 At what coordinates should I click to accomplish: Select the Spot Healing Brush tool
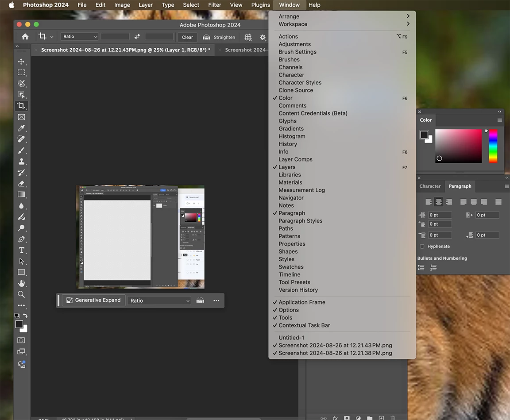pyautogui.click(x=21, y=139)
